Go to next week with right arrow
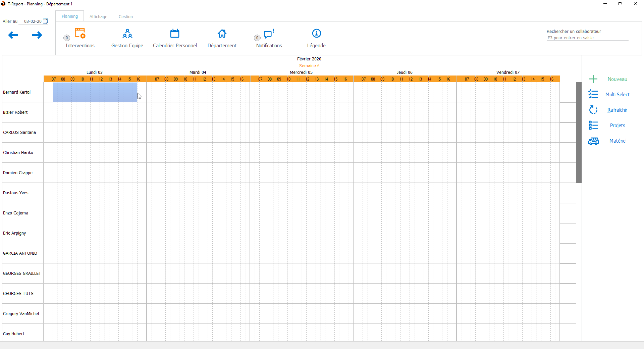Image resolution: width=644 pixels, height=349 pixels. click(37, 35)
